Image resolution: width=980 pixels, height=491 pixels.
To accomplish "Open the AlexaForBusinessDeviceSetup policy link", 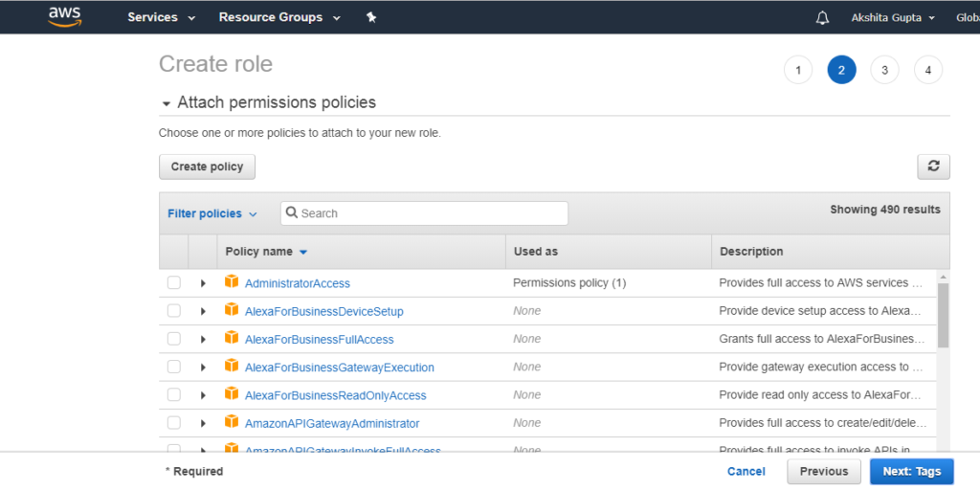I will pos(323,312).
